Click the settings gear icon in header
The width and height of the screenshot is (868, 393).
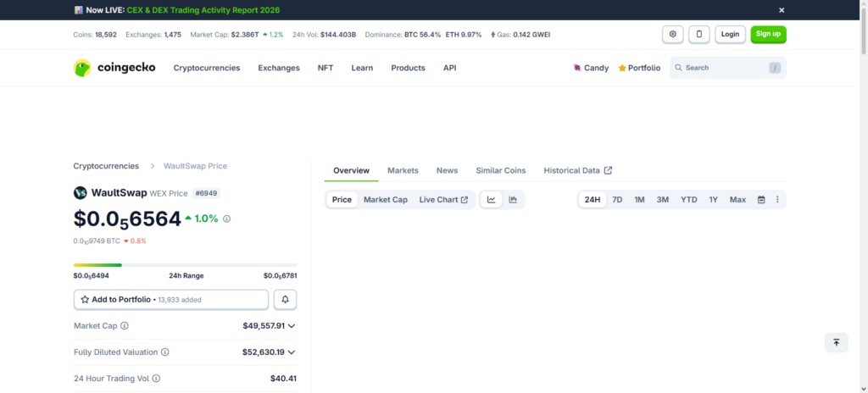[x=673, y=35]
